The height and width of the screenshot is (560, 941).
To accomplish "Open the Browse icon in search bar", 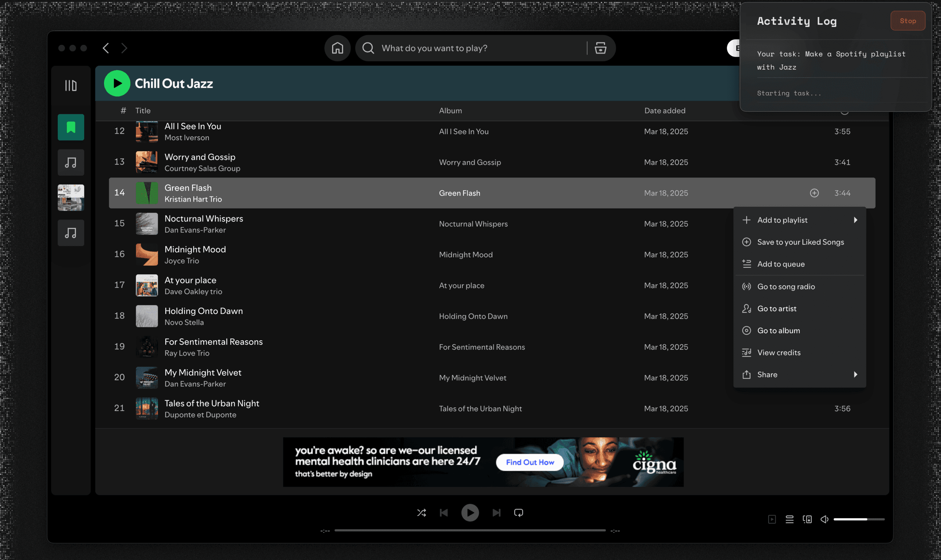I will click(600, 48).
